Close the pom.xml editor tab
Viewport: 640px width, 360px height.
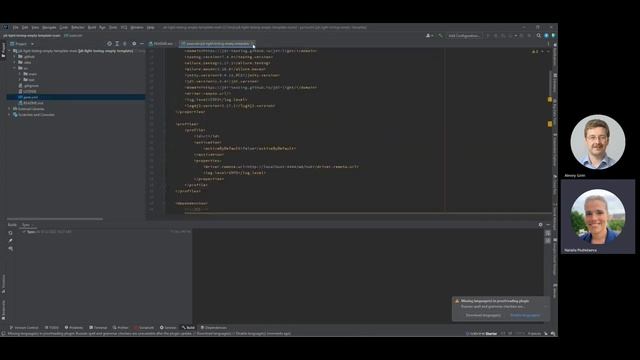click(253, 44)
